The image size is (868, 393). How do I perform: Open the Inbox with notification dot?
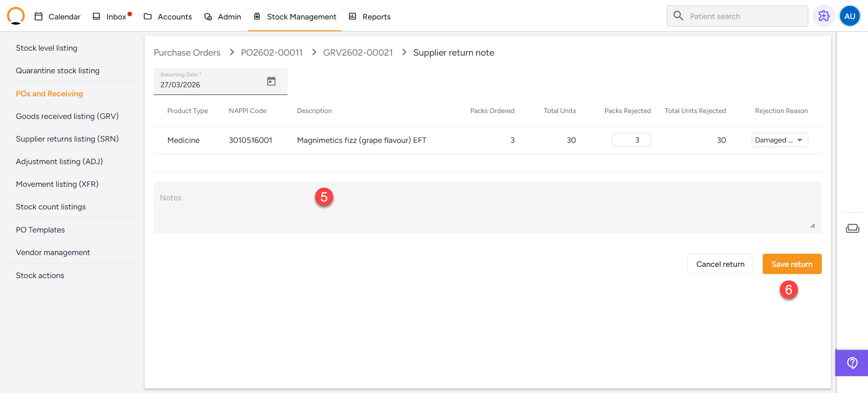pos(112,17)
